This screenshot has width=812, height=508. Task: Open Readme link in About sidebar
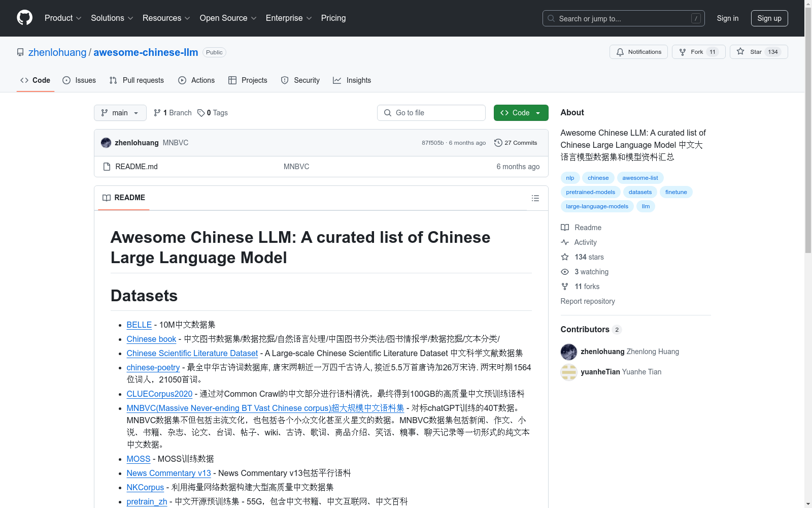pyautogui.click(x=581, y=228)
